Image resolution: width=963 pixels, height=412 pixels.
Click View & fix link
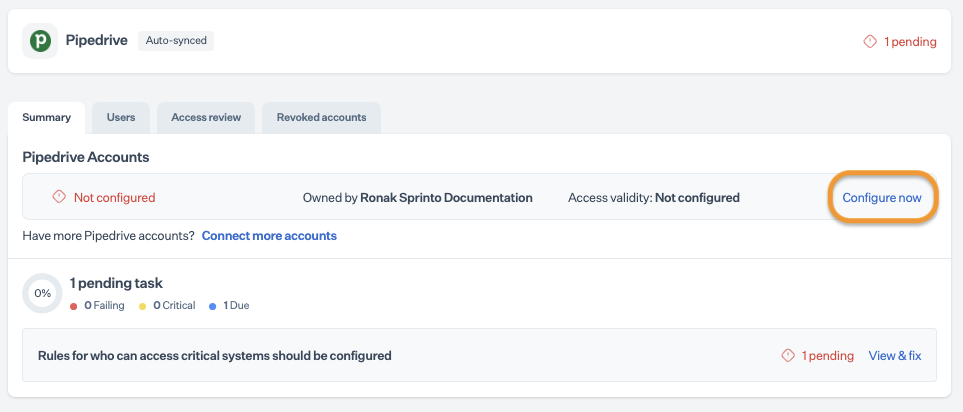[x=895, y=355]
